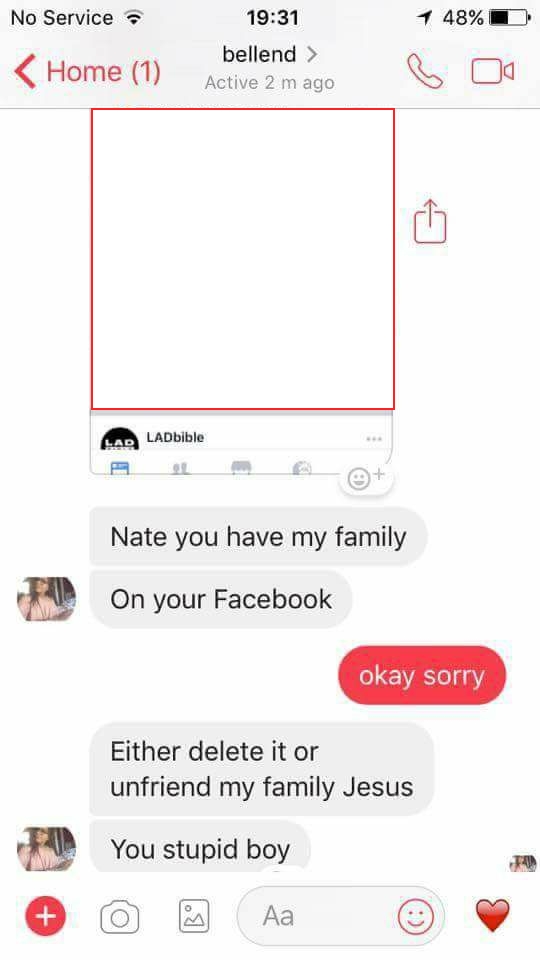The image size is (540, 960).
Task: Send the red heart reaction
Action: pyautogui.click(x=493, y=915)
